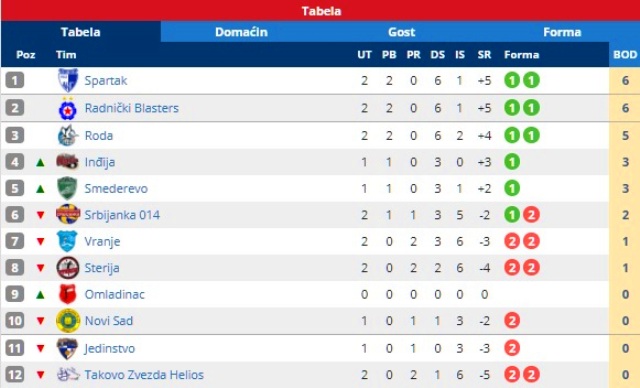
Task: Open the Takovo Zvezda Helios team link
Action: pyautogui.click(x=144, y=375)
